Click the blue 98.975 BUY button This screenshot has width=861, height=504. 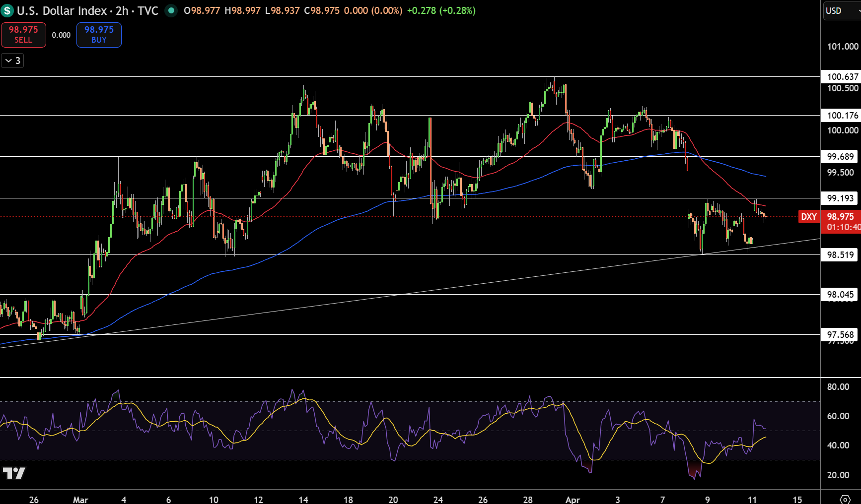point(99,35)
